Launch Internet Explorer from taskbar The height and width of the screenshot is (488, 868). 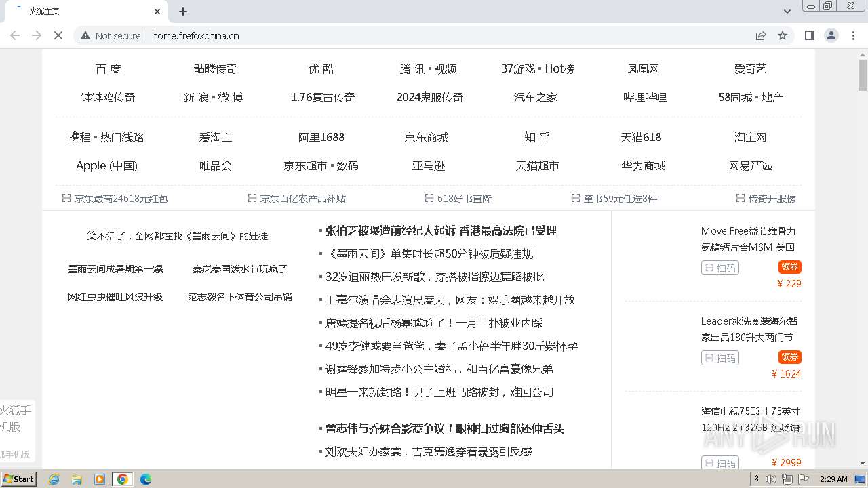pos(54,479)
